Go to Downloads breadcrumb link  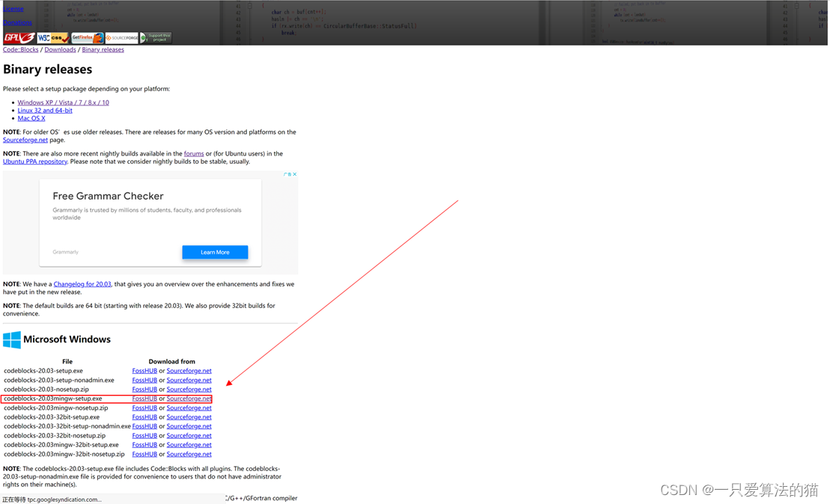[61, 49]
